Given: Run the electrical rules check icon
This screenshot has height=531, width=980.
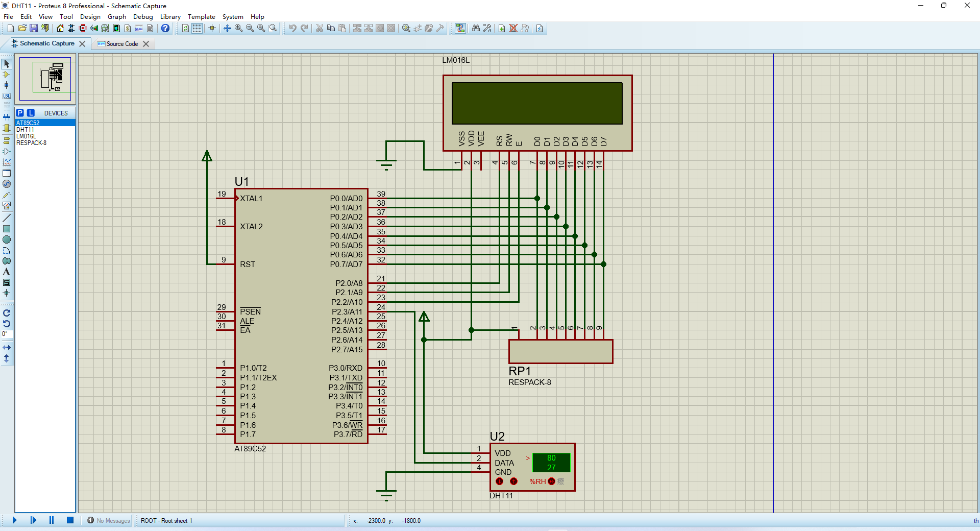Looking at the screenshot, I should 540,28.
